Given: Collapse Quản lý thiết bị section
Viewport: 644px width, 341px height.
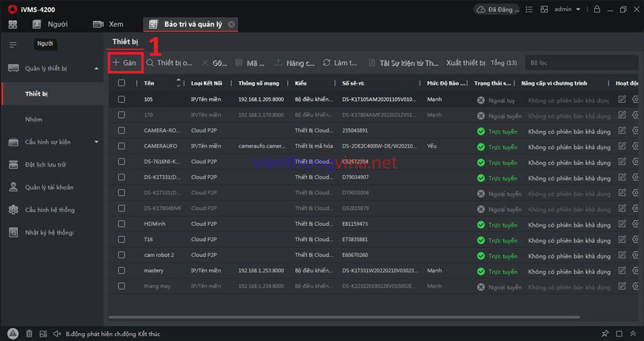Looking at the screenshot, I should click(97, 69).
